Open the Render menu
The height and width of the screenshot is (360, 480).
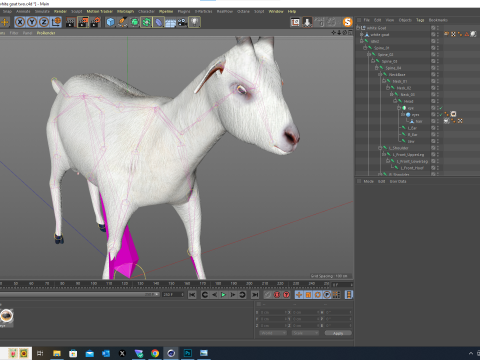point(60,11)
